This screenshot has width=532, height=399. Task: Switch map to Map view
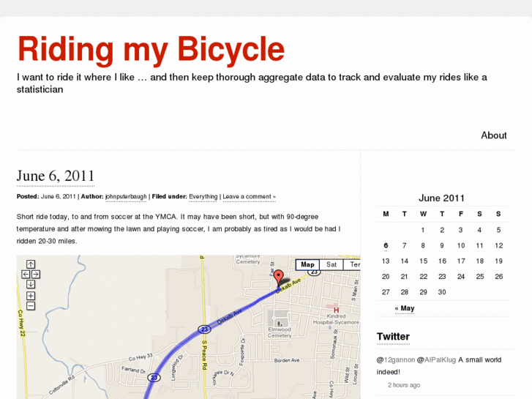click(307, 265)
